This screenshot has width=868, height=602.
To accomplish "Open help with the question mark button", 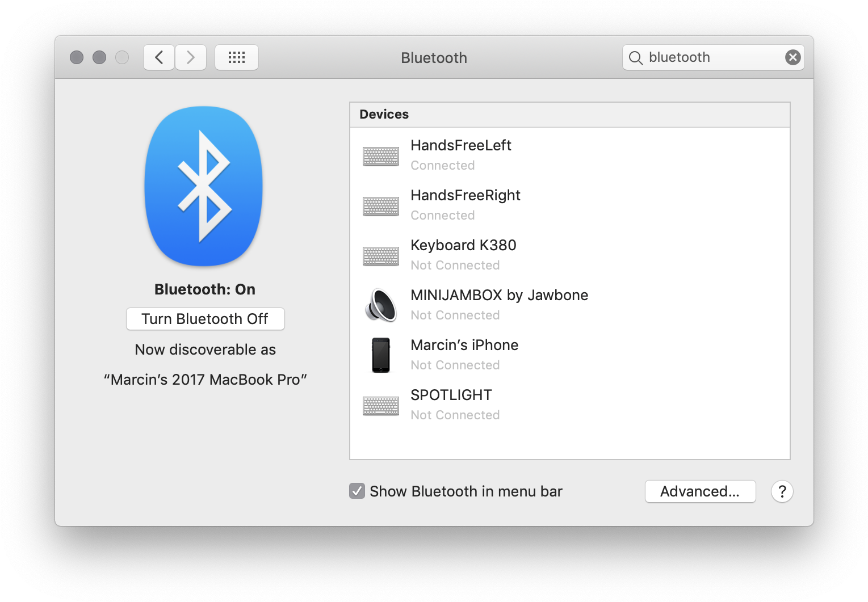I will pos(782,491).
